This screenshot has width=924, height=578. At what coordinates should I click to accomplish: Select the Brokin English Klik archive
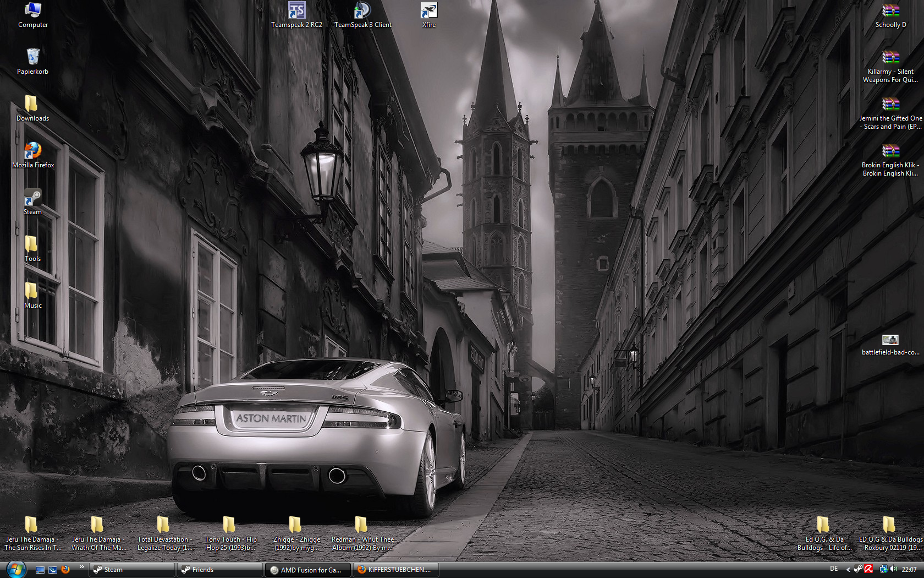(890, 160)
